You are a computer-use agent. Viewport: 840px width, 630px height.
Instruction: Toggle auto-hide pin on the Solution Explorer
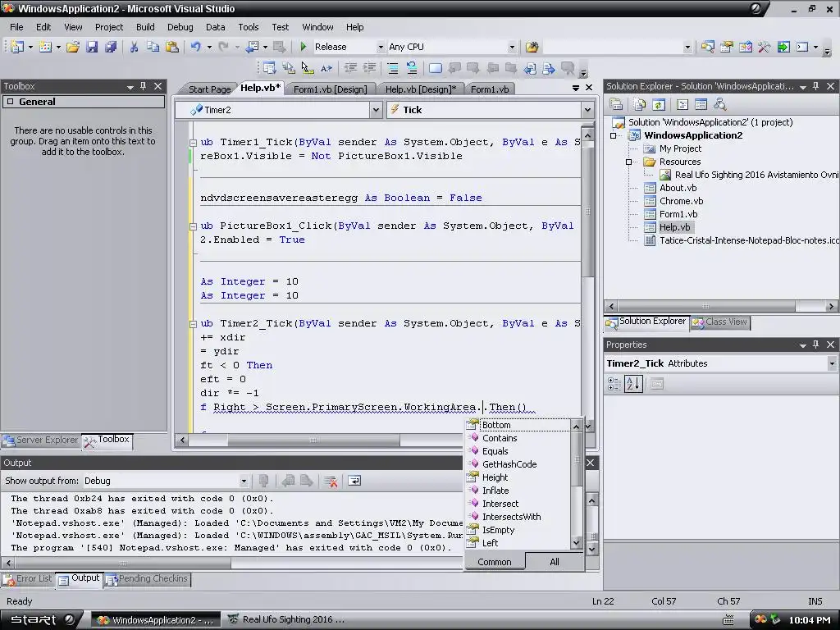point(816,86)
